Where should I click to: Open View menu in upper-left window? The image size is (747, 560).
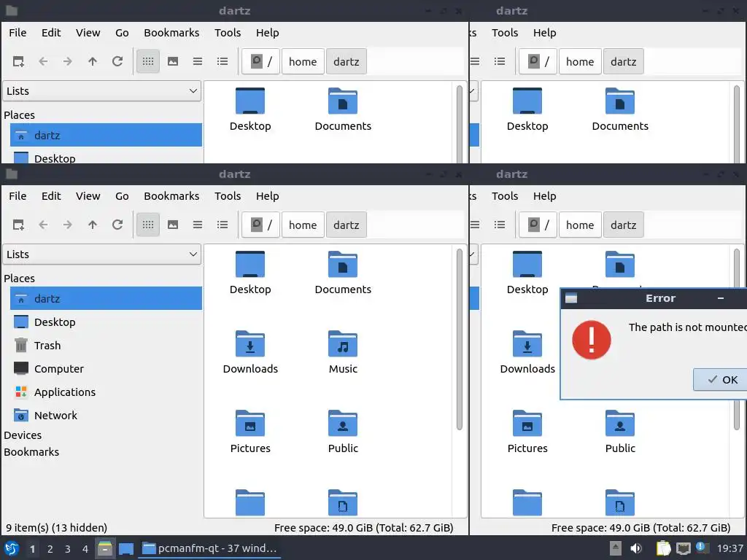click(88, 33)
